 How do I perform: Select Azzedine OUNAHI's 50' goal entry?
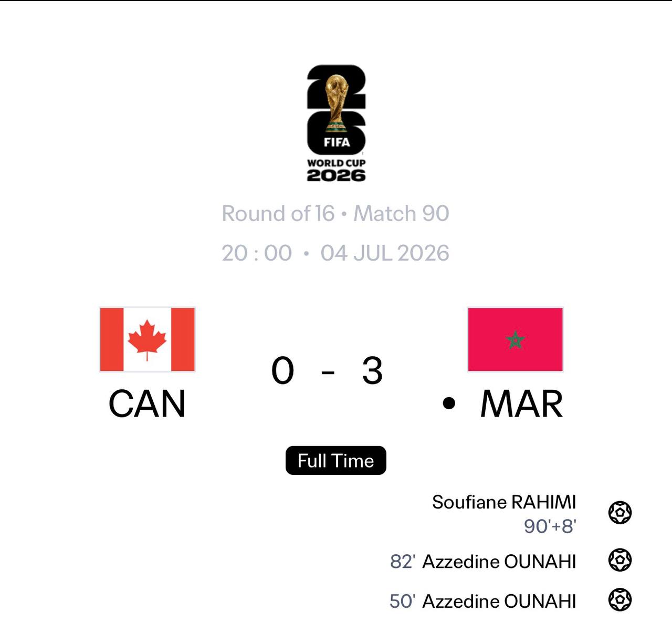pos(483,601)
